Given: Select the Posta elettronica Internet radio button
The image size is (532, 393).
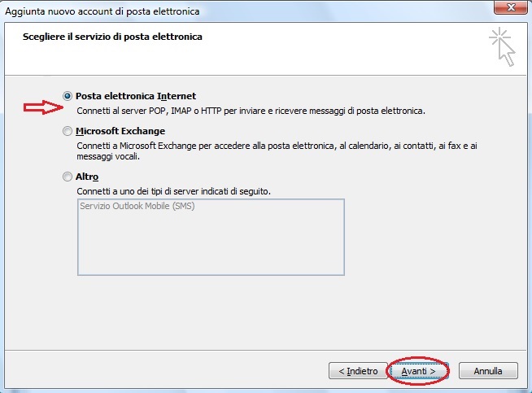Looking at the screenshot, I should (68, 96).
